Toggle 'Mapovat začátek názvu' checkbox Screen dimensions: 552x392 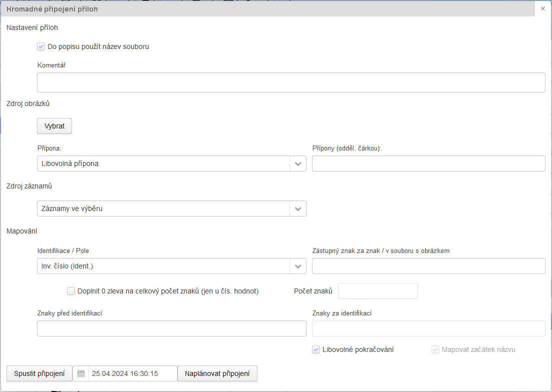[x=435, y=349]
